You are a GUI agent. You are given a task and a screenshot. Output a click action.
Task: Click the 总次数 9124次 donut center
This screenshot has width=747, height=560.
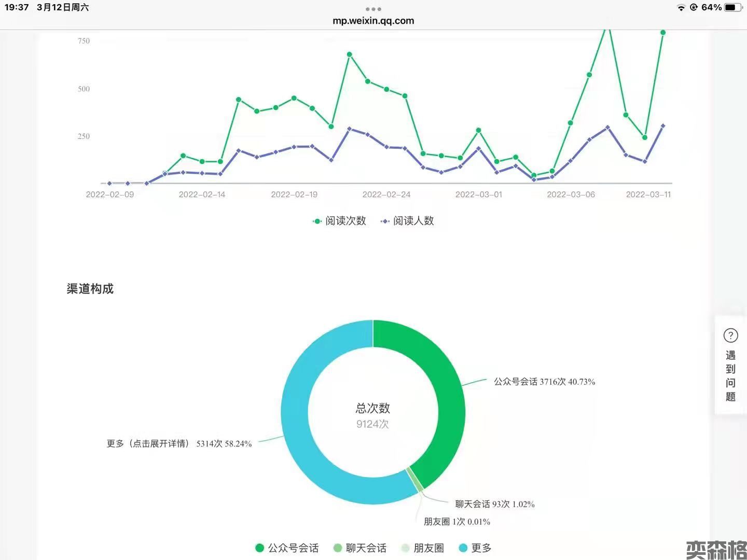pos(372,416)
